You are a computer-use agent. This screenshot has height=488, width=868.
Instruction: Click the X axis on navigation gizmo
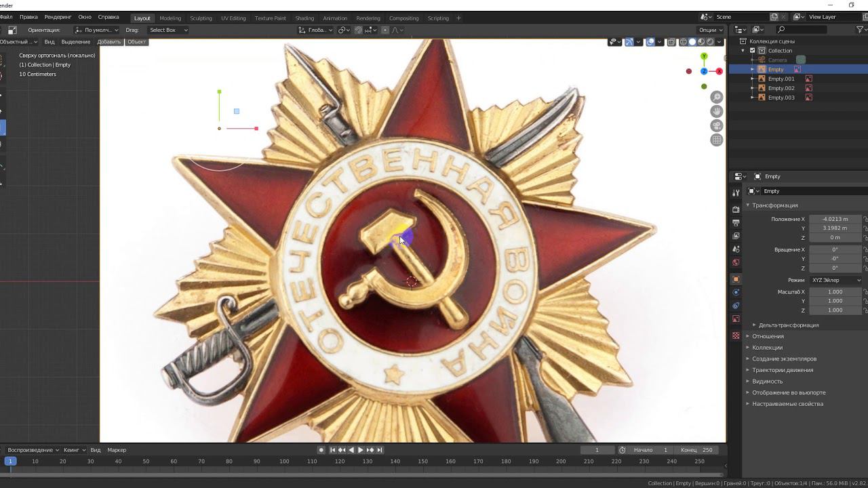pyautogui.click(x=719, y=71)
